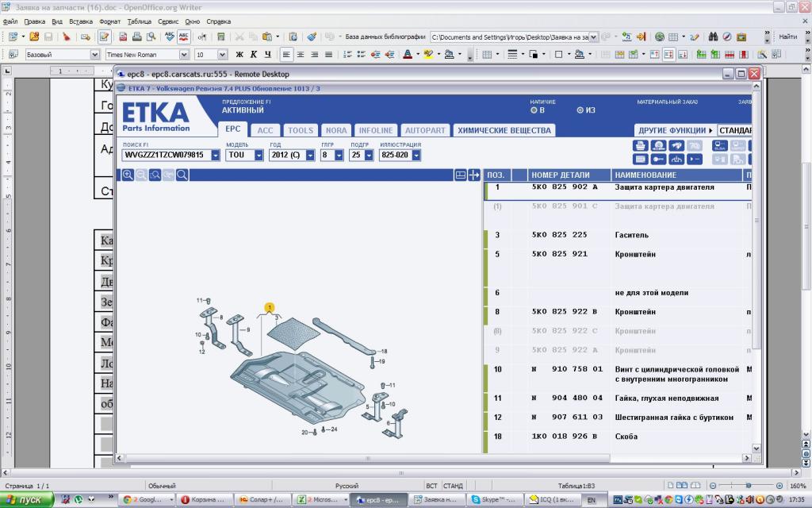Toggle AutoSpellcheck in Writer toolbar
This screenshot has height=508, width=812.
tap(183, 37)
